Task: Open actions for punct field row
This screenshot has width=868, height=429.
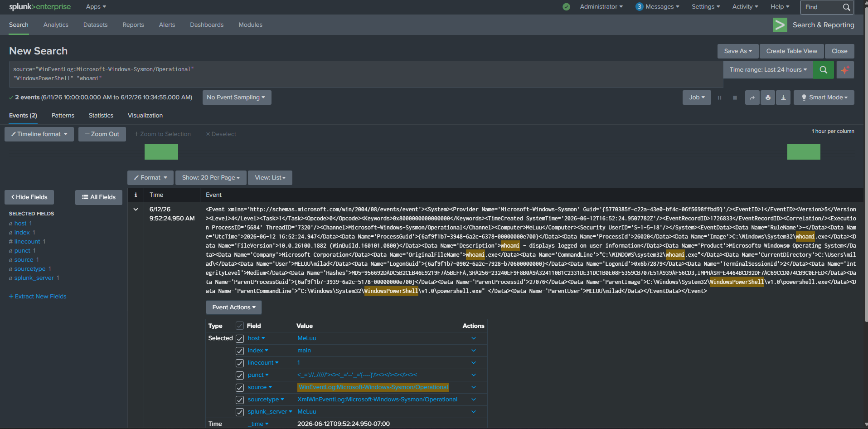Action: click(474, 375)
